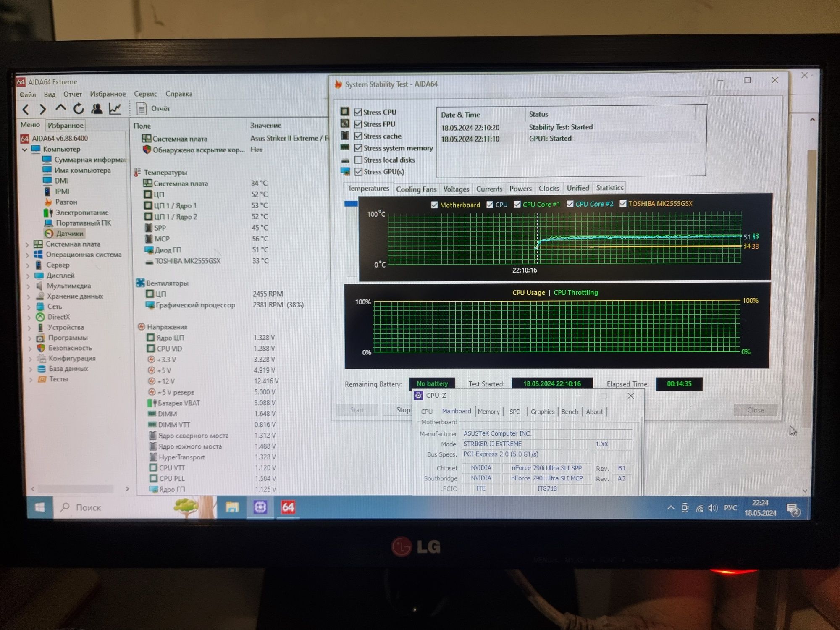Open the Сервис menu

pyautogui.click(x=145, y=94)
